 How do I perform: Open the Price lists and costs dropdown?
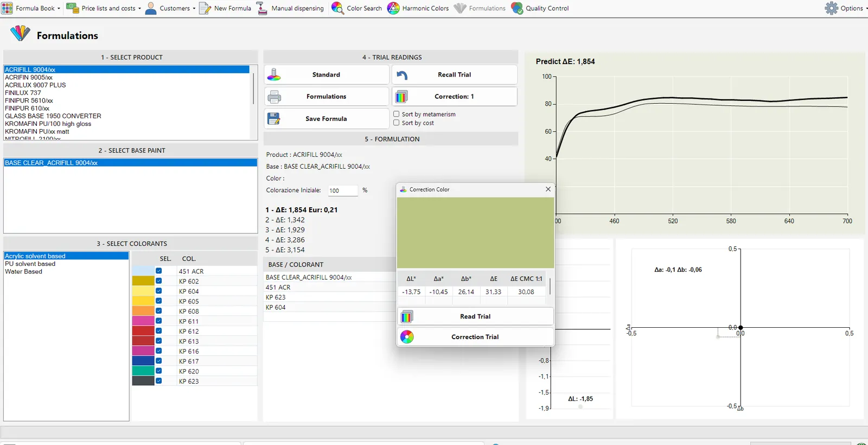coord(139,8)
